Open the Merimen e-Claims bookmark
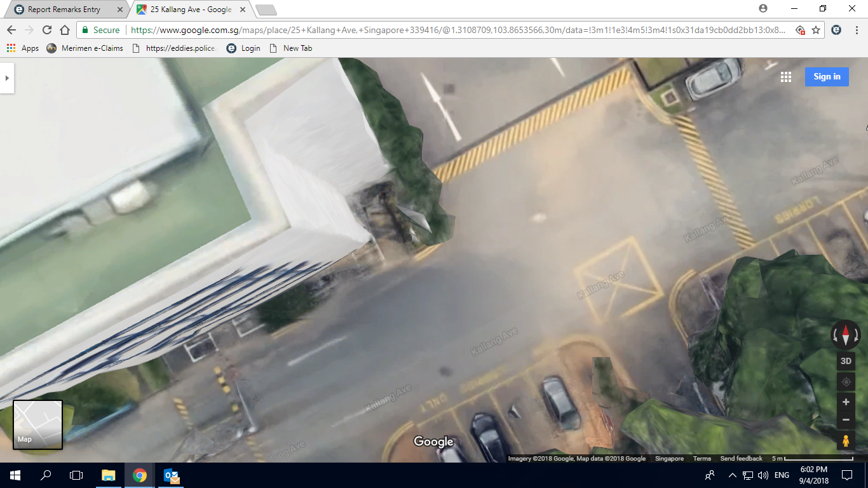The width and height of the screenshot is (868, 488). point(85,48)
